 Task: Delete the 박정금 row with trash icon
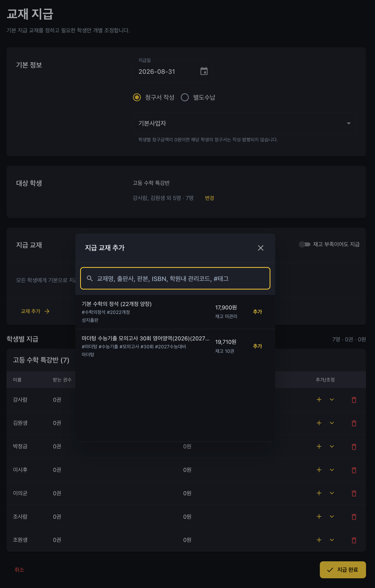click(354, 447)
